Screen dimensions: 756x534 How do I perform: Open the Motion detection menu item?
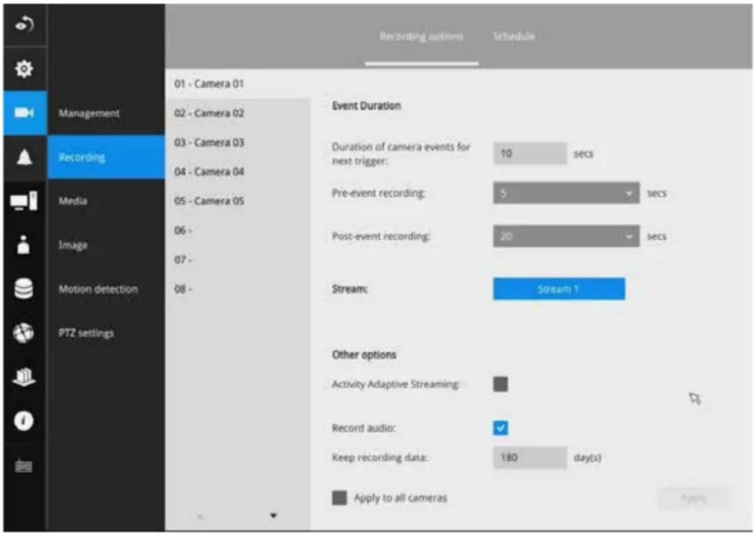pos(98,289)
